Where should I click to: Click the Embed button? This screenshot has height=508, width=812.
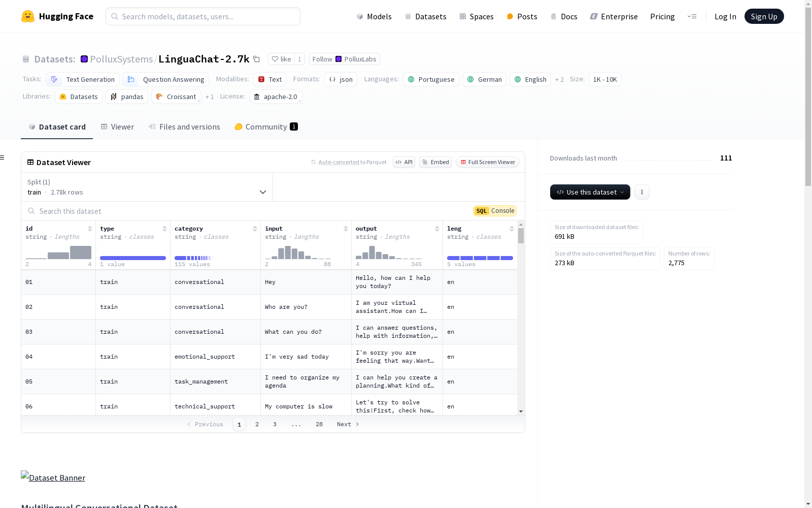pyautogui.click(x=435, y=162)
